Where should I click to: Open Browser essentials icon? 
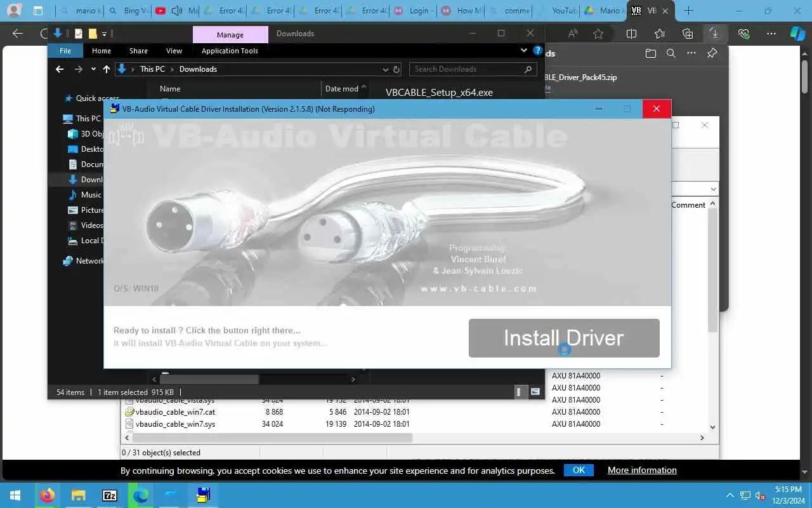[743, 34]
